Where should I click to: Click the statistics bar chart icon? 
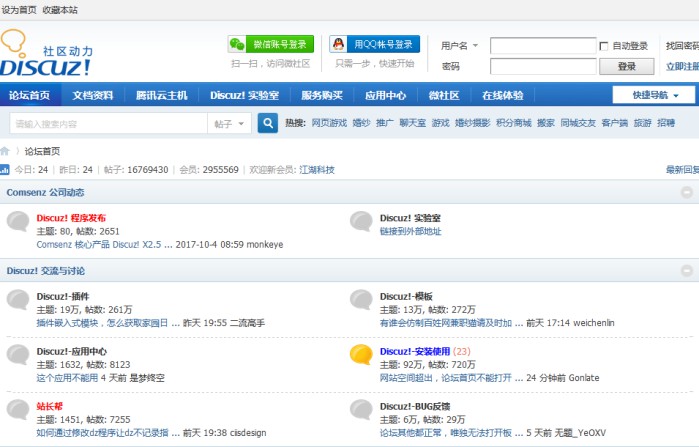point(4,169)
